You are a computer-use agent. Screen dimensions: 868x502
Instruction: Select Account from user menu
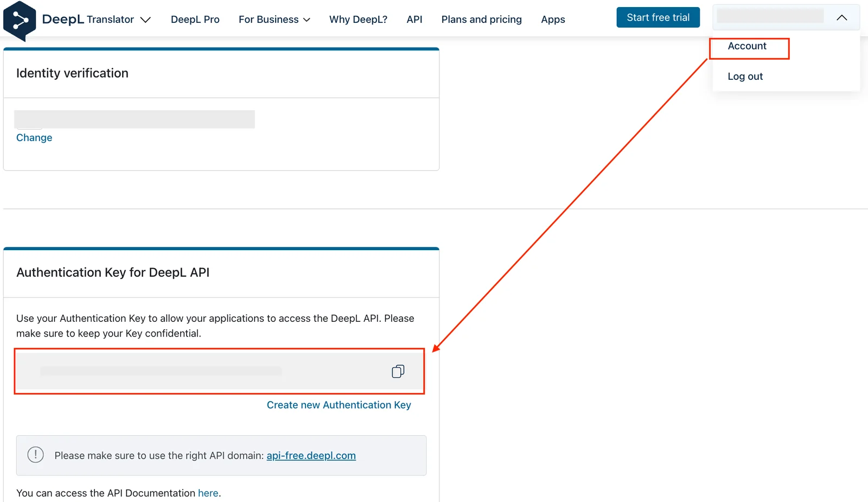(x=747, y=46)
